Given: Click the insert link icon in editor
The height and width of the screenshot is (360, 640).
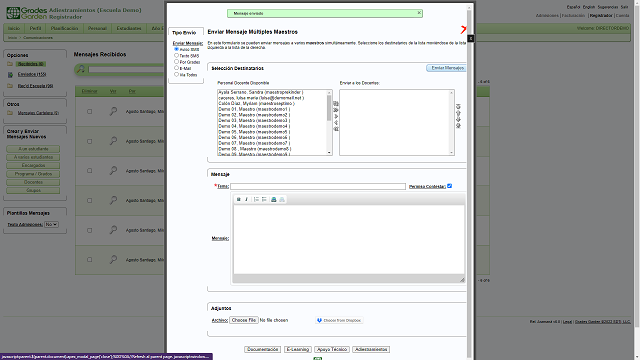Looking at the screenshot, I should (274, 200).
